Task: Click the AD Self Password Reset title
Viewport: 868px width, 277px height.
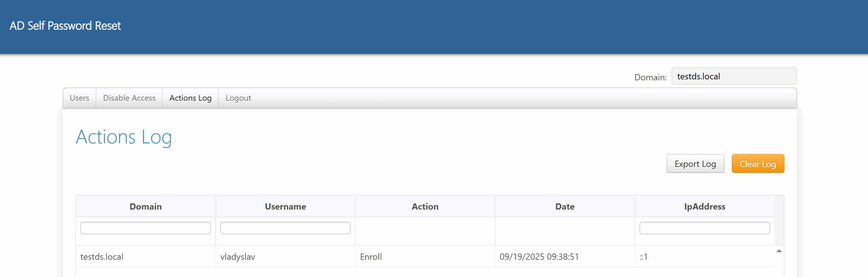Action: 65,26
